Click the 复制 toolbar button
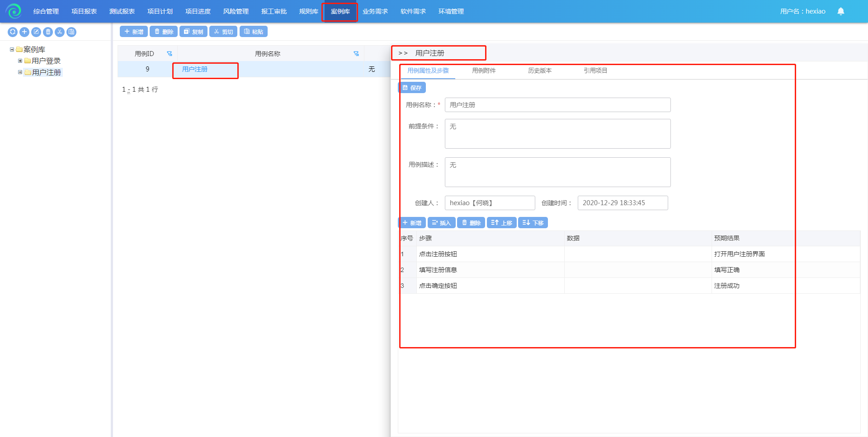The image size is (868, 437). pyautogui.click(x=193, y=32)
